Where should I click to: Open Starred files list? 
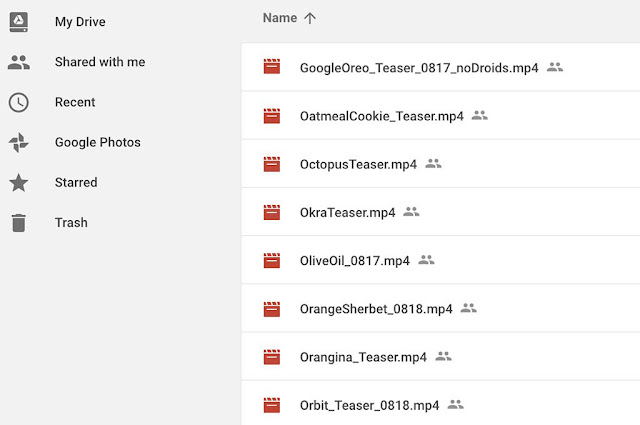[x=76, y=182]
